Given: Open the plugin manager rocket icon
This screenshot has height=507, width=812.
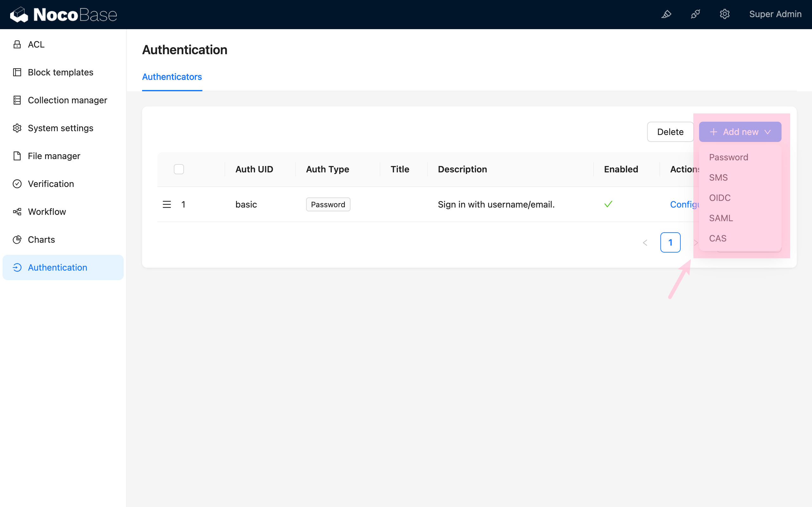Looking at the screenshot, I should pyautogui.click(x=695, y=14).
